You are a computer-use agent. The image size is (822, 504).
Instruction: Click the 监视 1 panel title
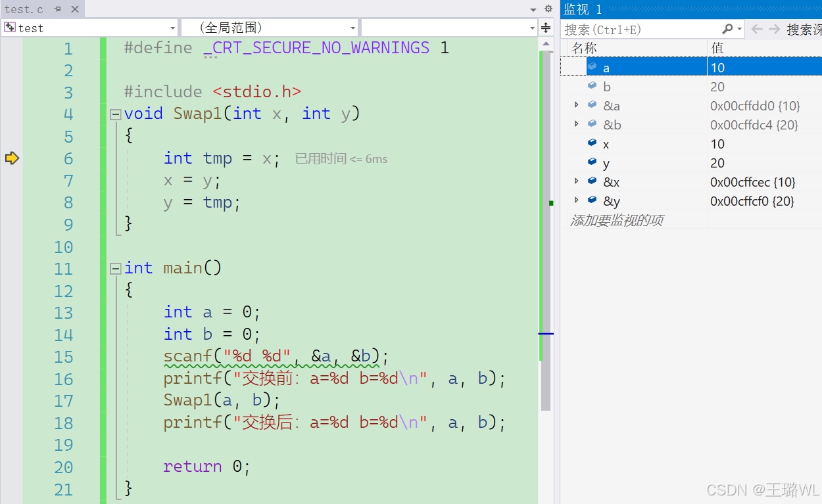[583, 9]
